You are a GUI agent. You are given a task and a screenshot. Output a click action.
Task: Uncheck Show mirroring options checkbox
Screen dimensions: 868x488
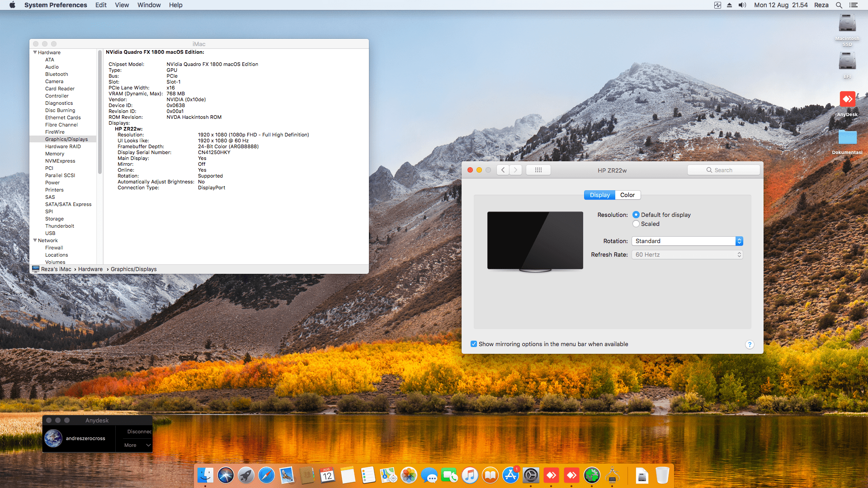coord(474,344)
